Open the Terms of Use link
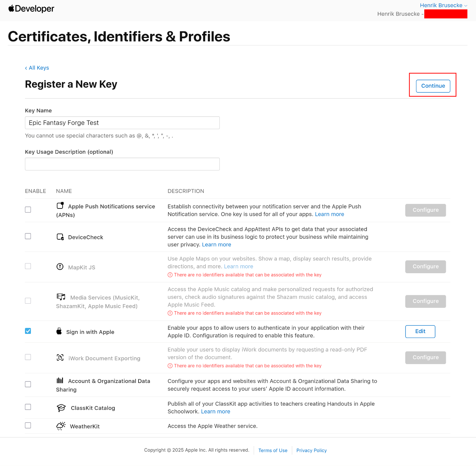 pyautogui.click(x=273, y=450)
